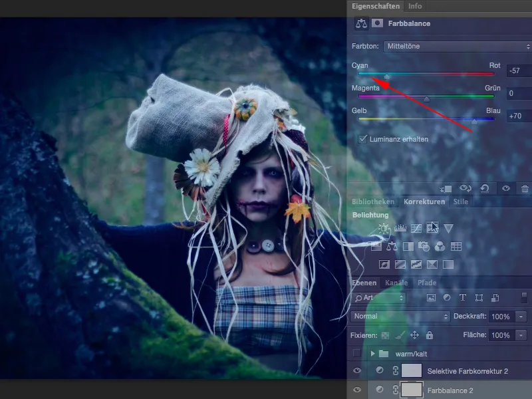This screenshot has height=399, width=532.
Task: Select the layer mask icon beside Farbbalance title
Action: (377, 23)
